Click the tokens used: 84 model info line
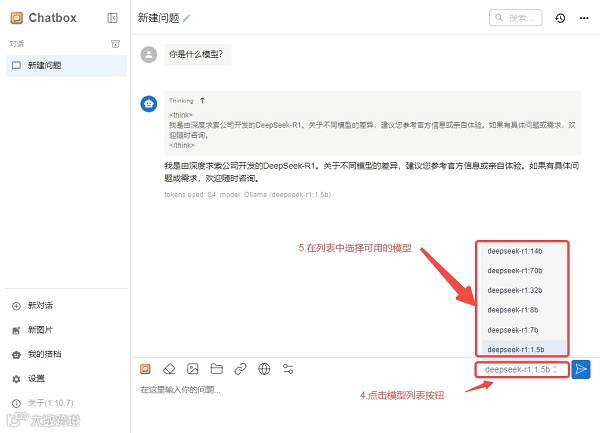 (248, 195)
